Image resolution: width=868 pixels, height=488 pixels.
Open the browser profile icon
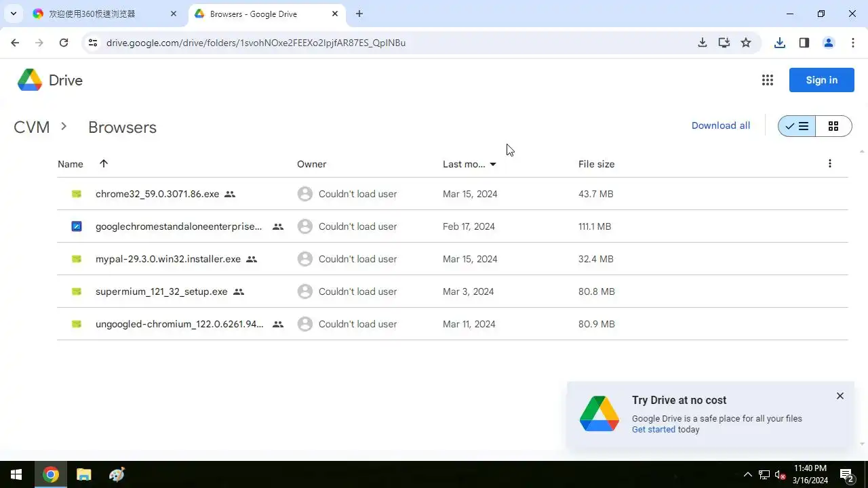829,43
